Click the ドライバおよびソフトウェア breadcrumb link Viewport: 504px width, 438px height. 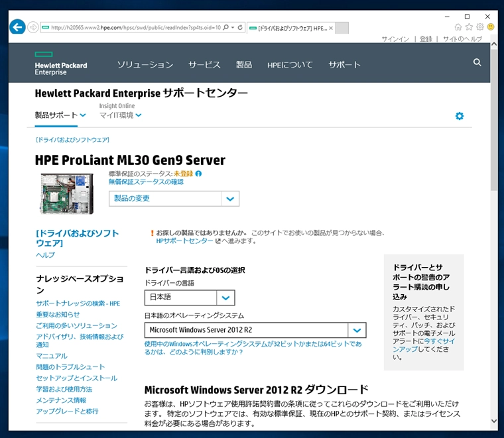pyautogui.click(x=73, y=140)
